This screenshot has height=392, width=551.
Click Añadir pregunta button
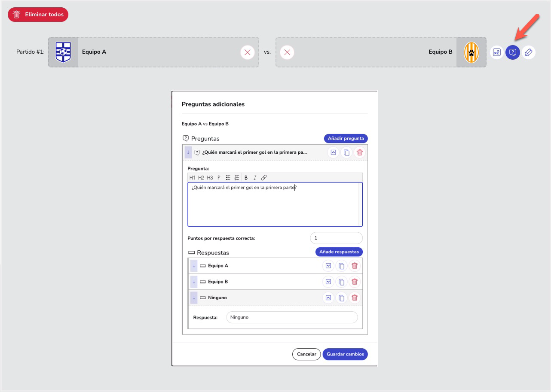click(346, 138)
